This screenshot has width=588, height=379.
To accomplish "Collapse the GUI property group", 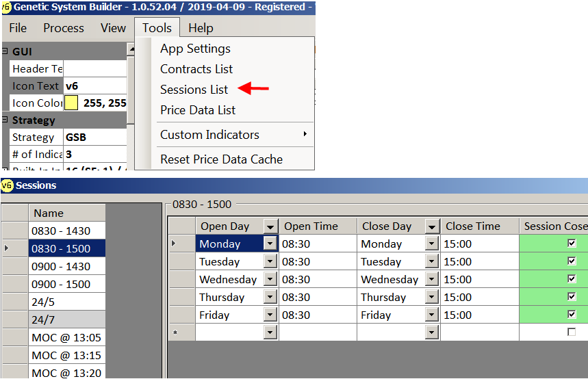I will tap(5, 51).
